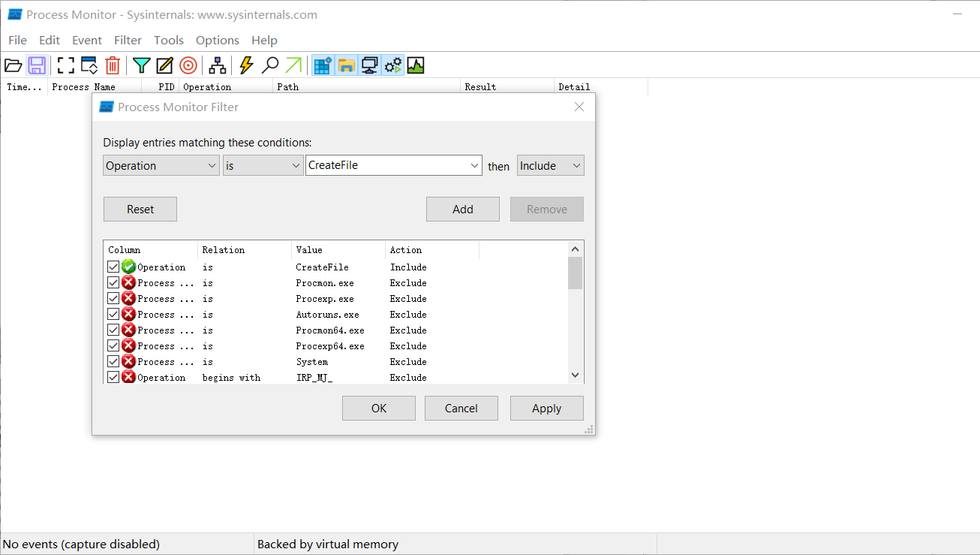Click the Add button
This screenshot has height=555, width=980.
tap(463, 210)
